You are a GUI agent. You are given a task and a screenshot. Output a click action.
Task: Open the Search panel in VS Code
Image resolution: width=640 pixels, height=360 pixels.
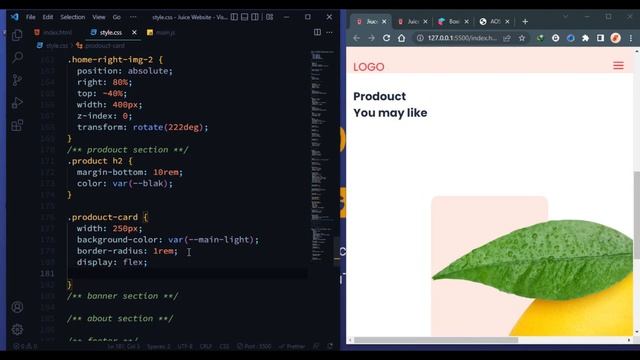[x=17, y=57]
